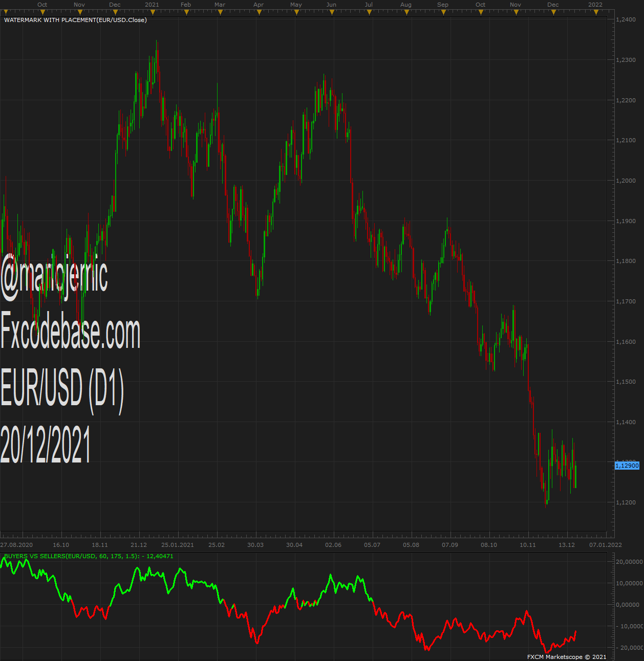Click the 2022 year marker on top timeline
Image resolution: width=644 pixels, height=661 pixels.
tap(595, 5)
